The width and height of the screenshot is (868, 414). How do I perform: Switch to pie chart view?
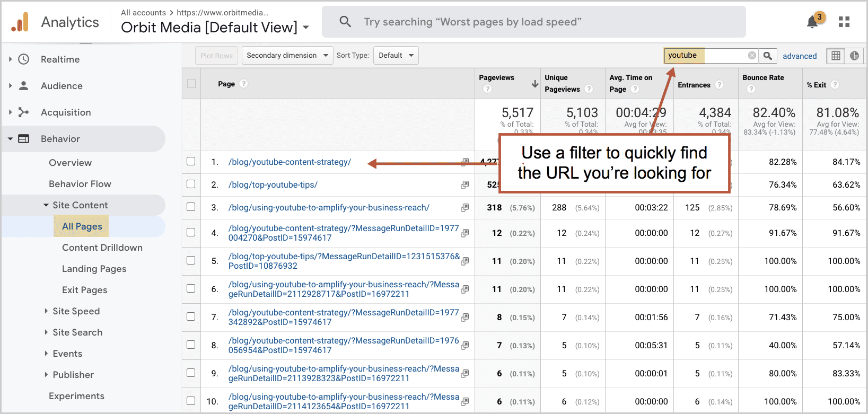tap(854, 56)
